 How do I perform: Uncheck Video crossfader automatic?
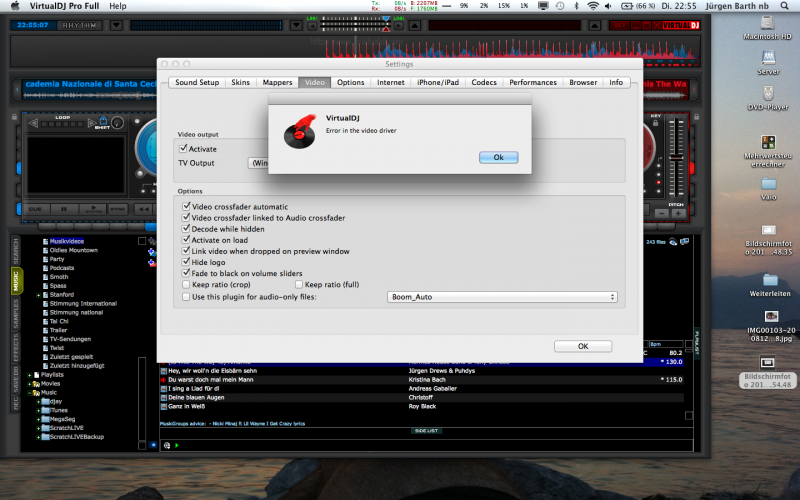coord(186,206)
